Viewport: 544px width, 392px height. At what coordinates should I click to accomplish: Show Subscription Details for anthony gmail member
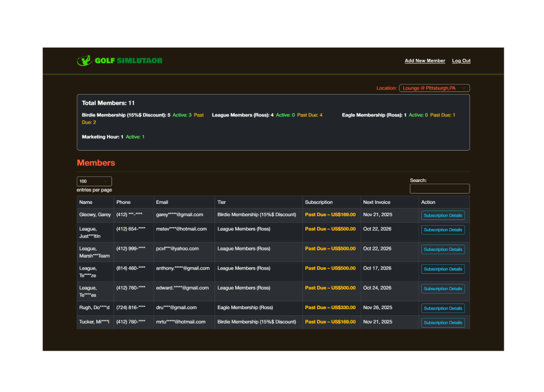point(443,269)
